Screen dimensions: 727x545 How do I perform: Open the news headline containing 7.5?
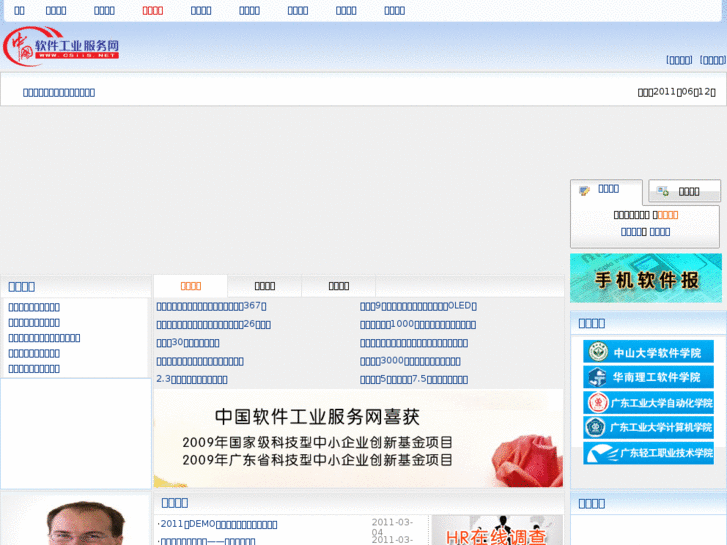click(414, 379)
